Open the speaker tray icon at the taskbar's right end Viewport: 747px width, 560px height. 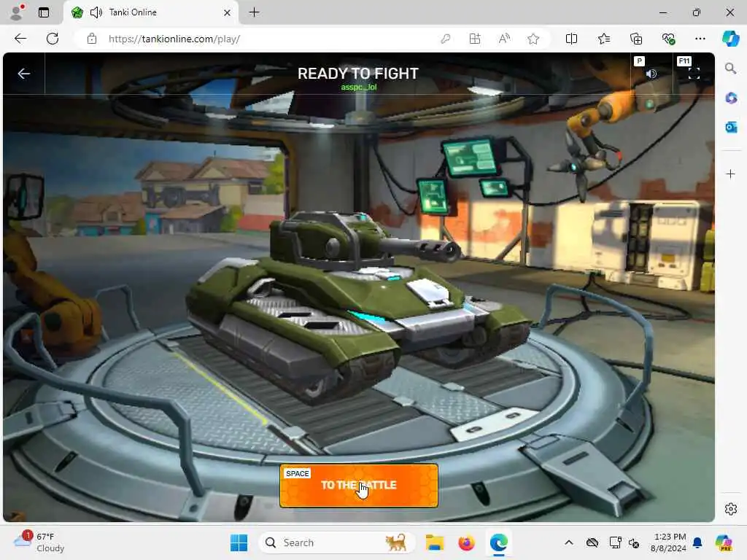(634, 542)
